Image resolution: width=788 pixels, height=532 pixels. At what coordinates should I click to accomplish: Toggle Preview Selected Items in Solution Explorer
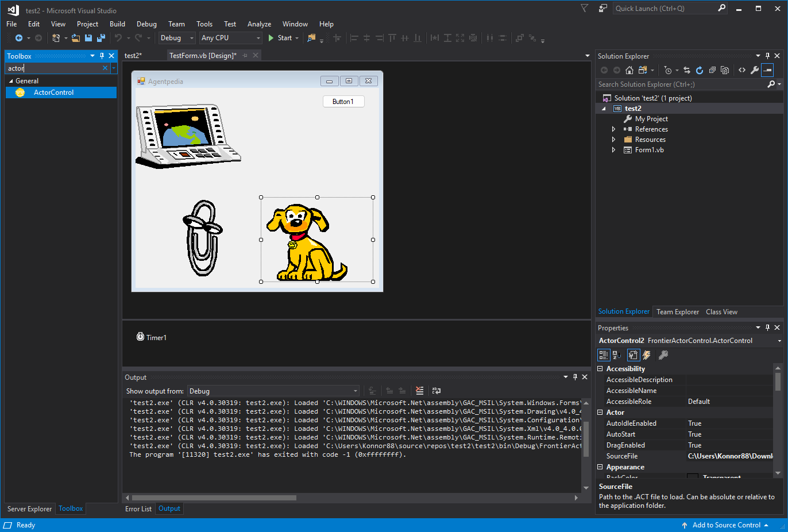click(x=768, y=70)
